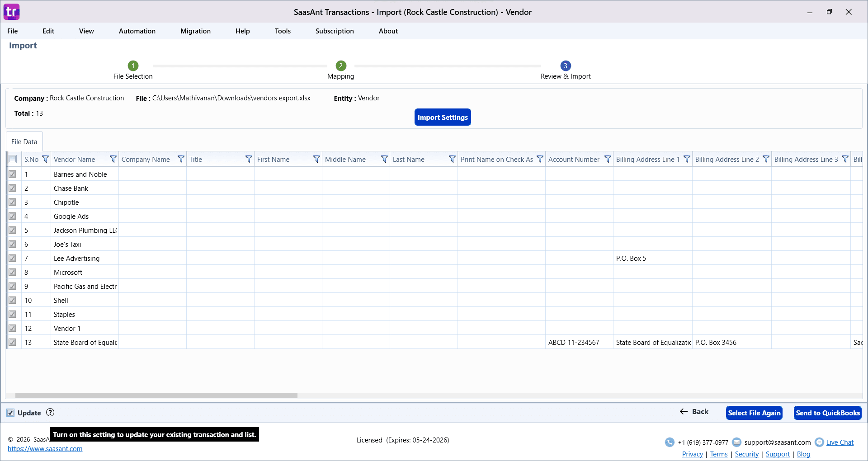Select the Joe's Taxi vendor cell
Screen dimensions: 868x461
pos(85,244)
